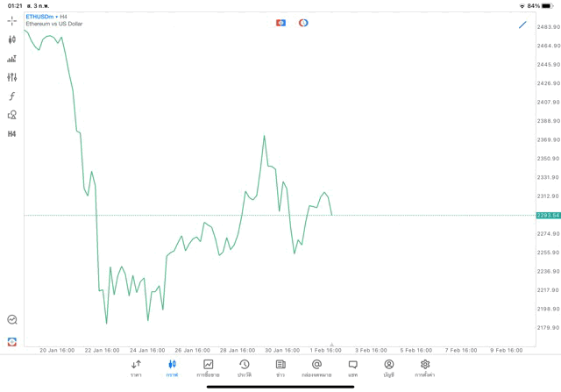The width and height of the screenshot is (561, 392).
Task: Change the chart type via candlestick icon
Action: point(12,39)
